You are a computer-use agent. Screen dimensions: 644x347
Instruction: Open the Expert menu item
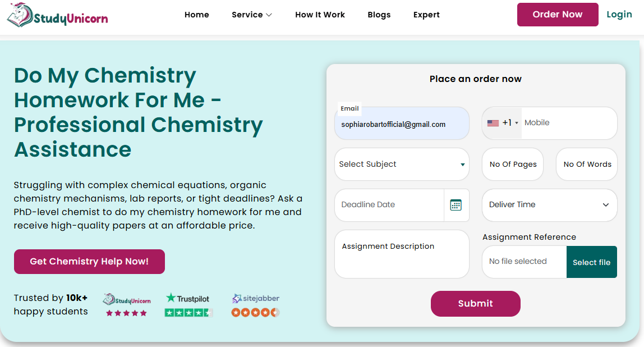click(426, 15)
